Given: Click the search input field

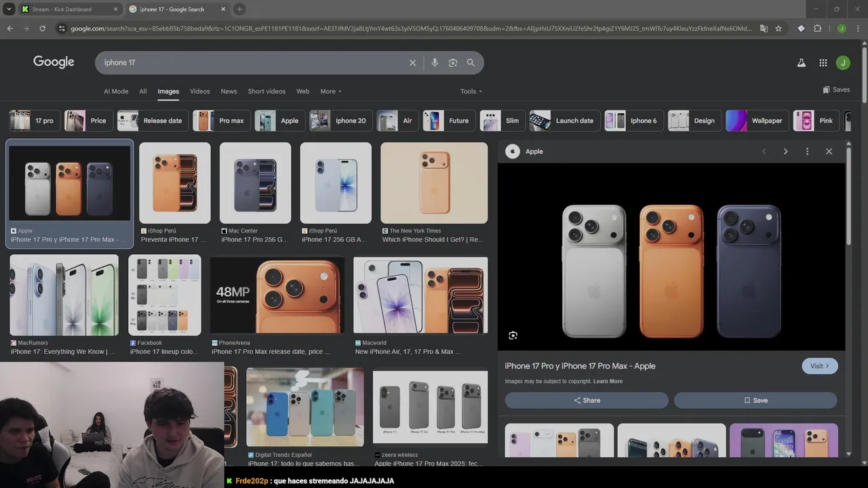Looking at the screenshot, I should tap(251, 62).
